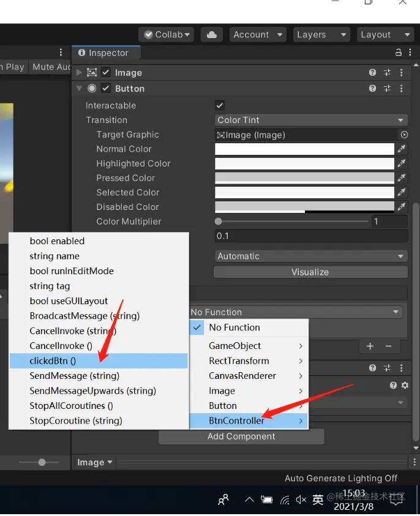The image size is (420, 516).
Task: Open the Normal Color swatch
Action: pos(304,149)
